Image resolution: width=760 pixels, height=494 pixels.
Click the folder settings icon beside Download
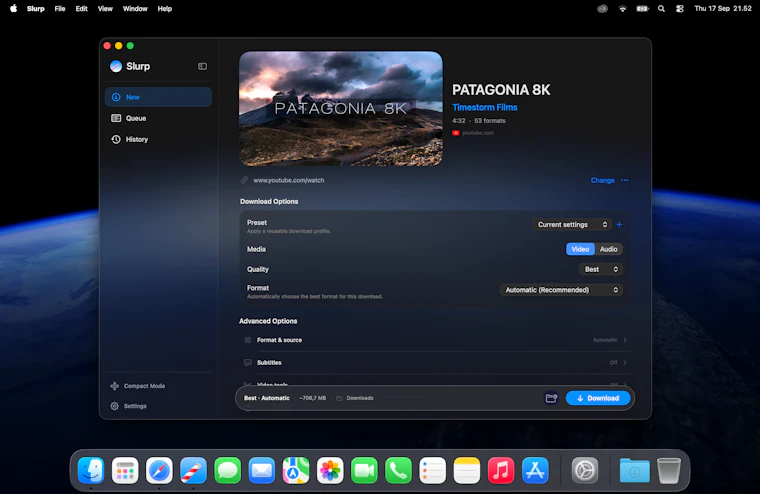pos(552,398)
